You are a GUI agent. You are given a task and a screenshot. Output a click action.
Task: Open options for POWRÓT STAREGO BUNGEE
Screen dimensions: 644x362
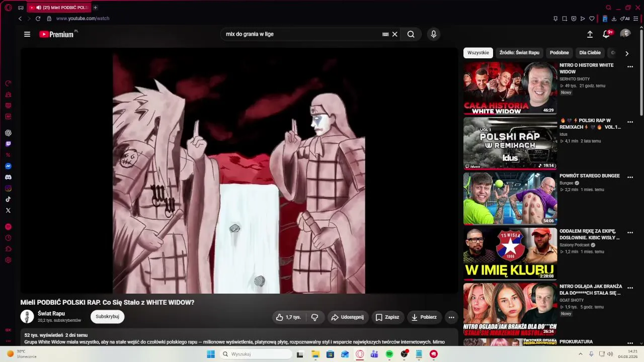click(630, 177)
